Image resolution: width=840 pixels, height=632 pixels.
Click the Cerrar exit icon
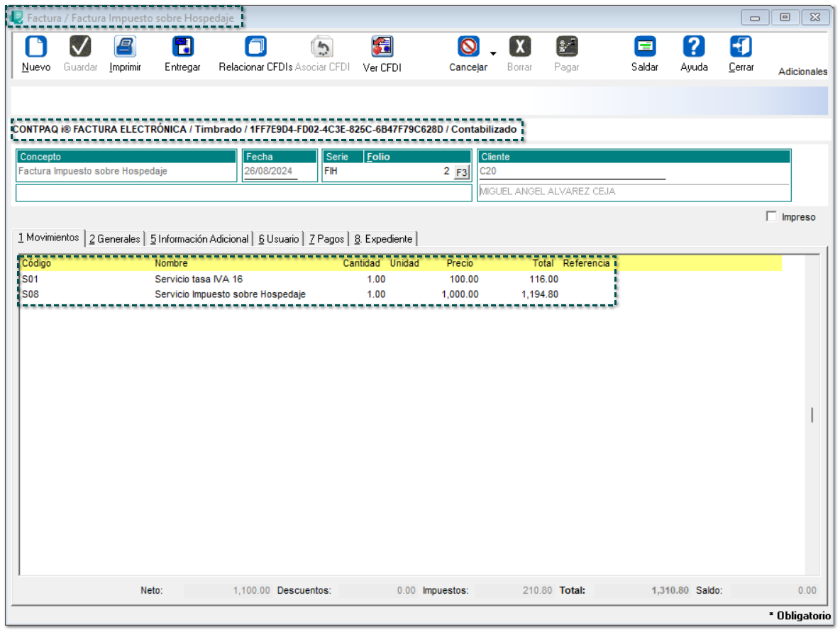coord(741,48)
